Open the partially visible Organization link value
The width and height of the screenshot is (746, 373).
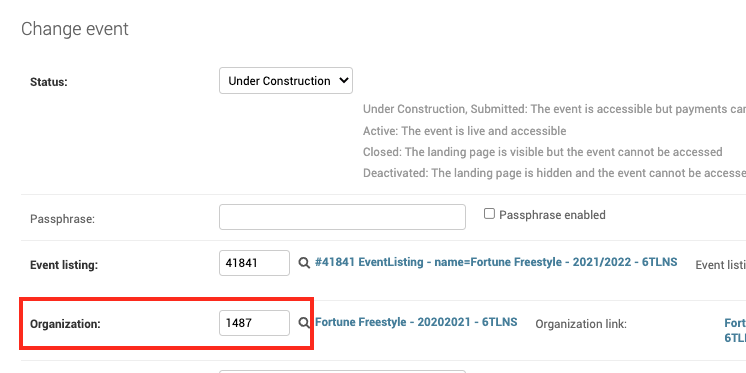(735, 330)
